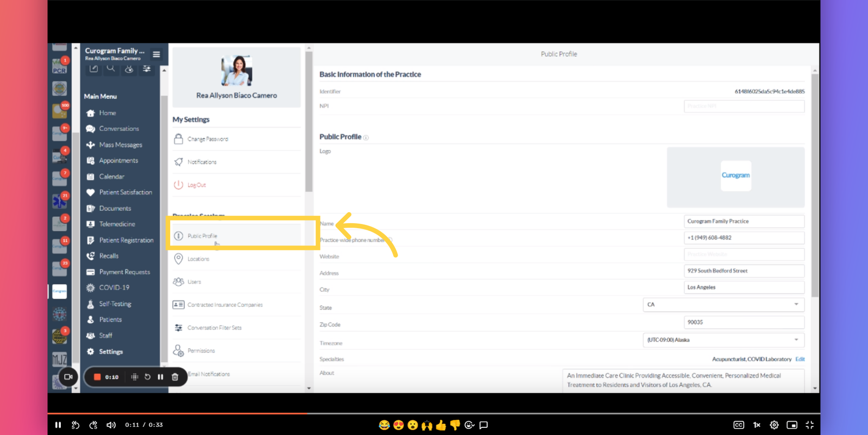
Task: Select Locations in Practice Settings
Action: [x=198, y=259]
